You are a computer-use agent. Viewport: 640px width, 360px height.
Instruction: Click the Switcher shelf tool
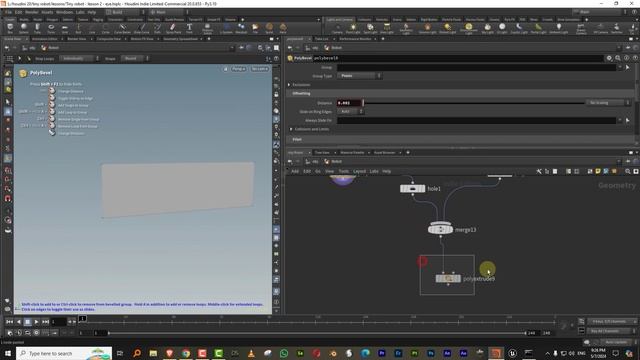click(x=617, y=28)
